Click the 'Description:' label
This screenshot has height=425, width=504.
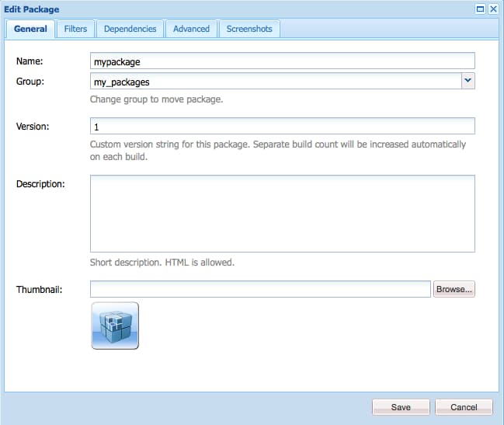click(40, 184)
